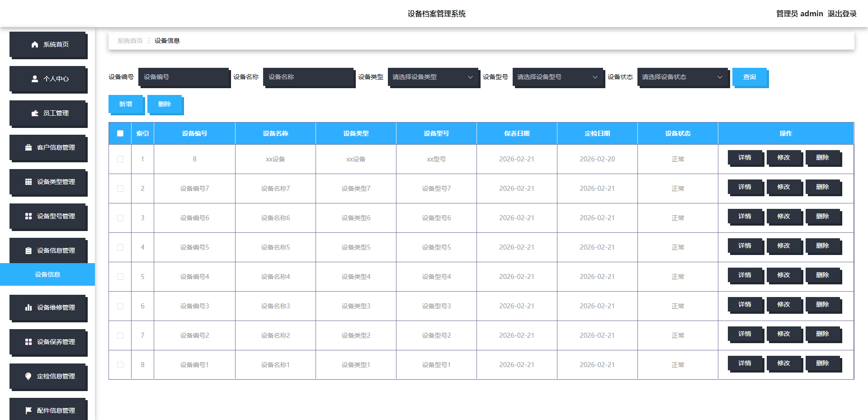This screenshot has width=868, height=420.
Task: Open 详情 for the 设备名称5 row
Action: point(745,245)
